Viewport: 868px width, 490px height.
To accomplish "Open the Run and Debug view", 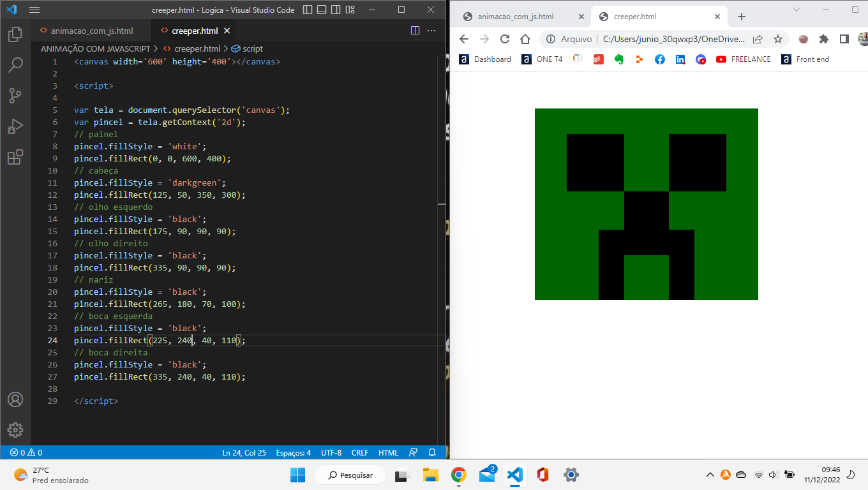I will click(x=15, y=126).
